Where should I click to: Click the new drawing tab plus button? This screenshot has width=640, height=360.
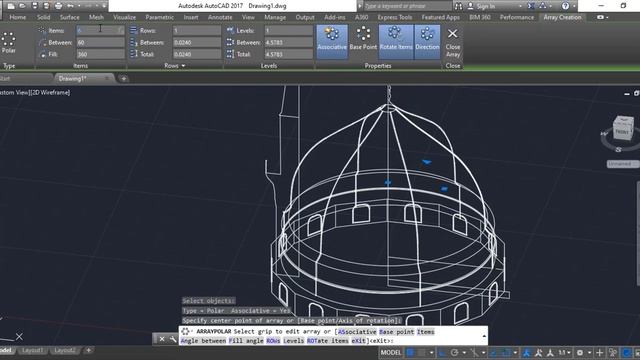(x=124, y=78)
